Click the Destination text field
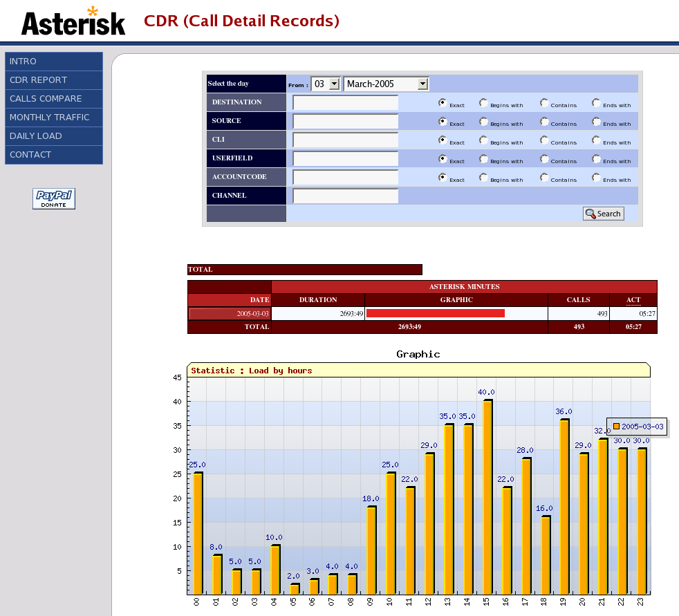The height and width of the screenshot is (616, 679). click(346, 102)
